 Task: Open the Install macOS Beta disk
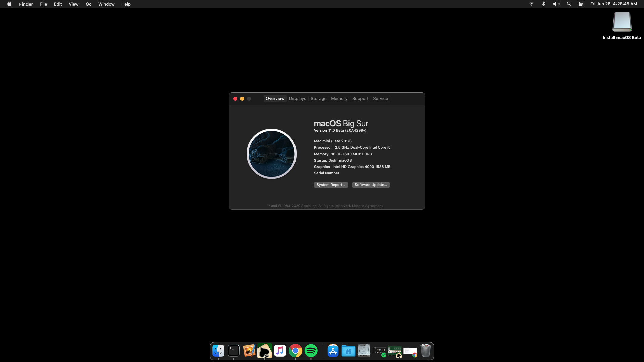[x=622, y=22]
